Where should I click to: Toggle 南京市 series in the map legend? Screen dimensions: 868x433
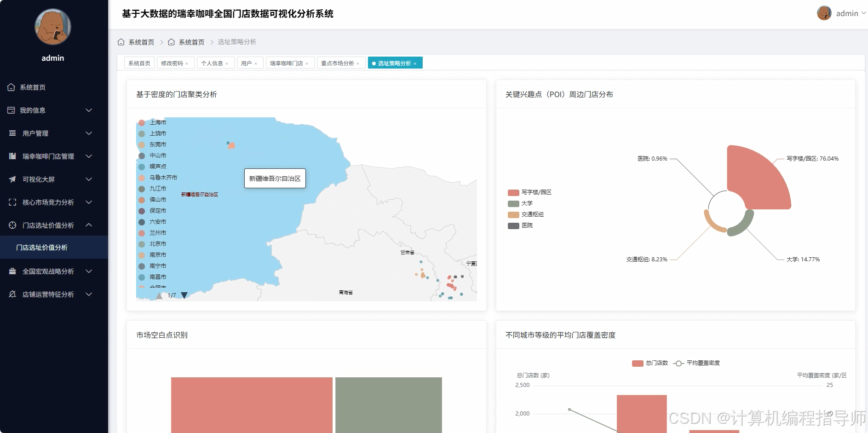point(152,255)
